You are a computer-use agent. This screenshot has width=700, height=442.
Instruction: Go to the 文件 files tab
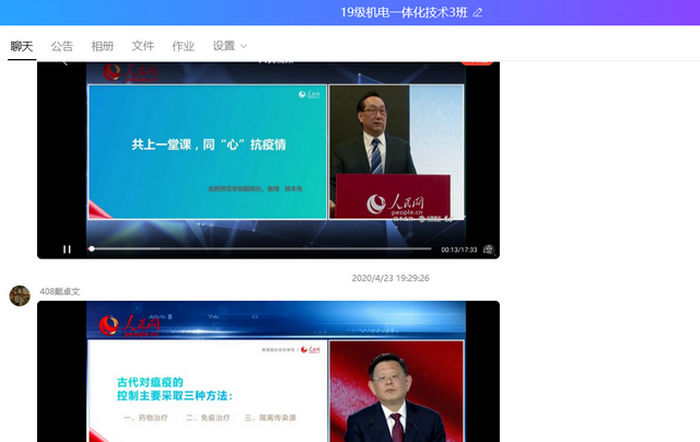pos(143,46)
